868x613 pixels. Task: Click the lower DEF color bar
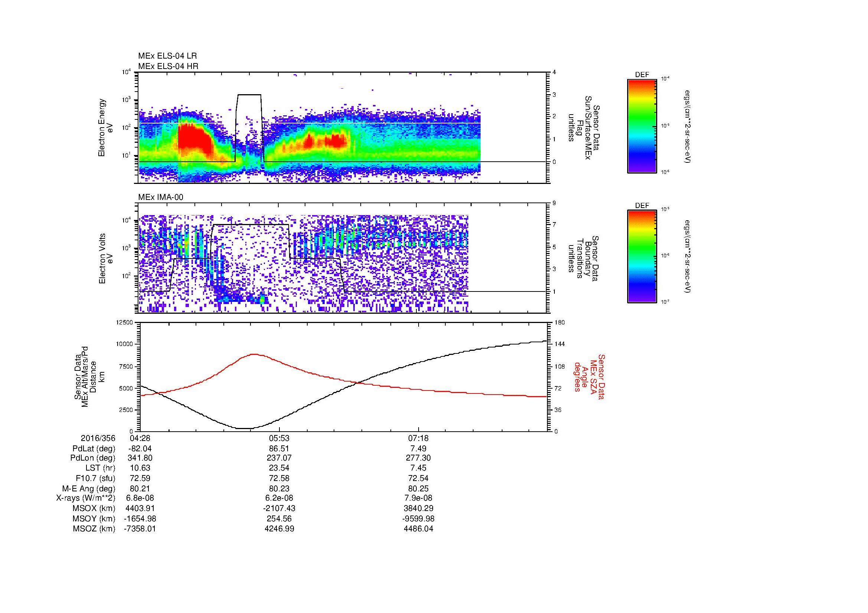(x=642, y=257)
